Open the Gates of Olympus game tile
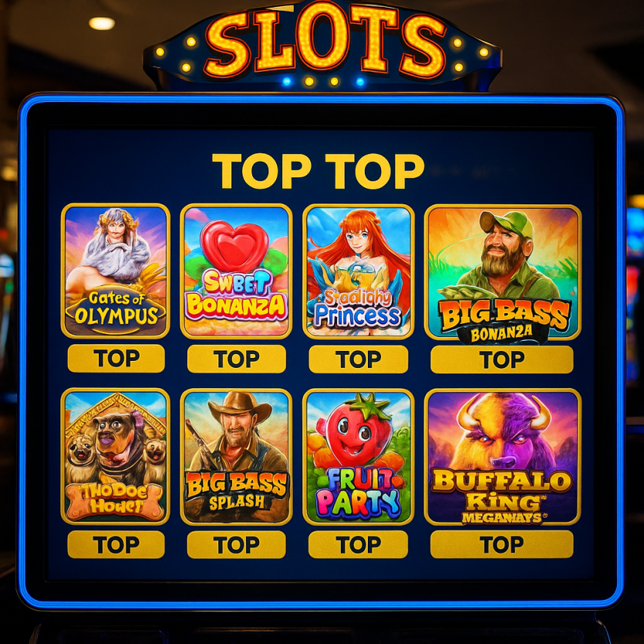644x644 pixels. pos(116,271)
